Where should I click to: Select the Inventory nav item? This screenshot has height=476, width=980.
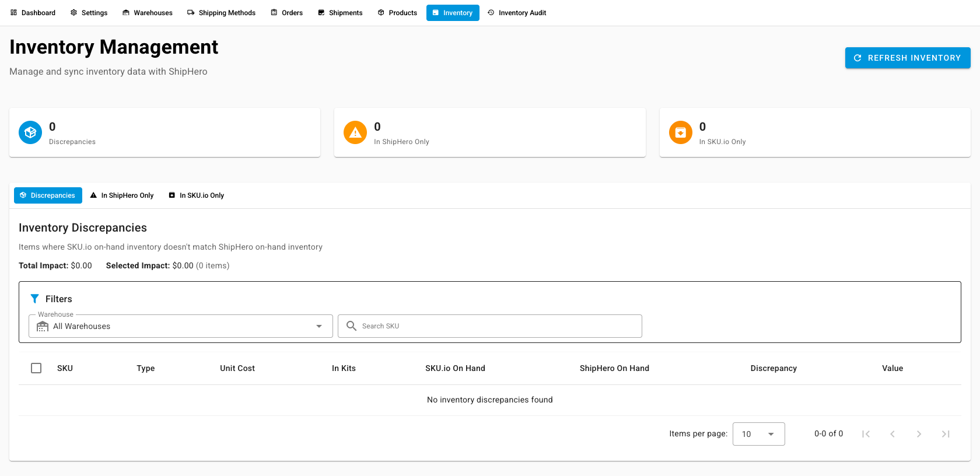click(453, 13)
